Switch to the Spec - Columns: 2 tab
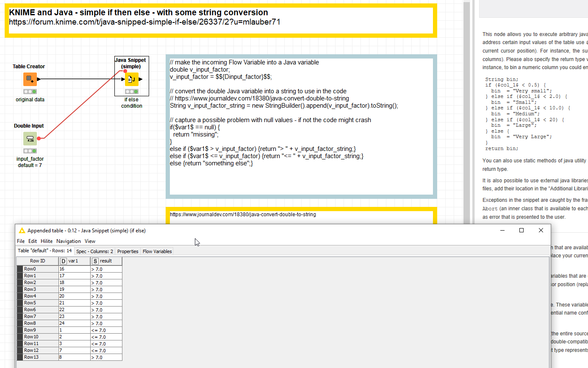 [x=94, y=251]
